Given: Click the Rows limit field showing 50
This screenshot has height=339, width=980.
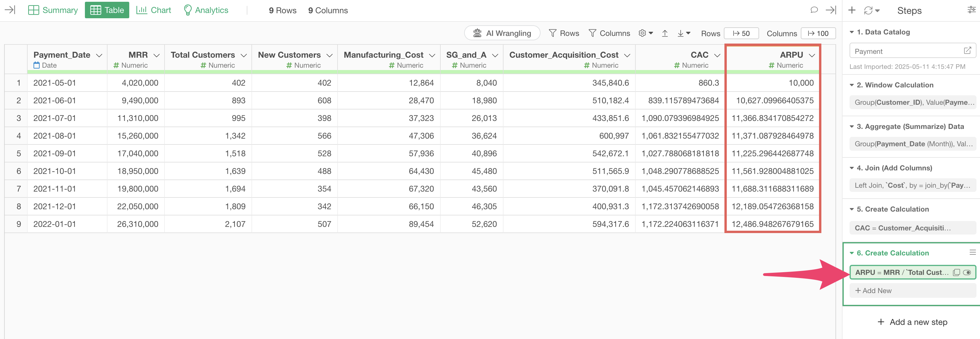Looking at the screenshot, I should (741, 34).
